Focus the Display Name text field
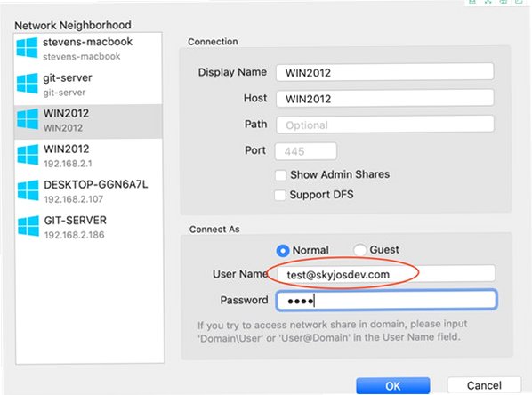 tap(384, 72)
